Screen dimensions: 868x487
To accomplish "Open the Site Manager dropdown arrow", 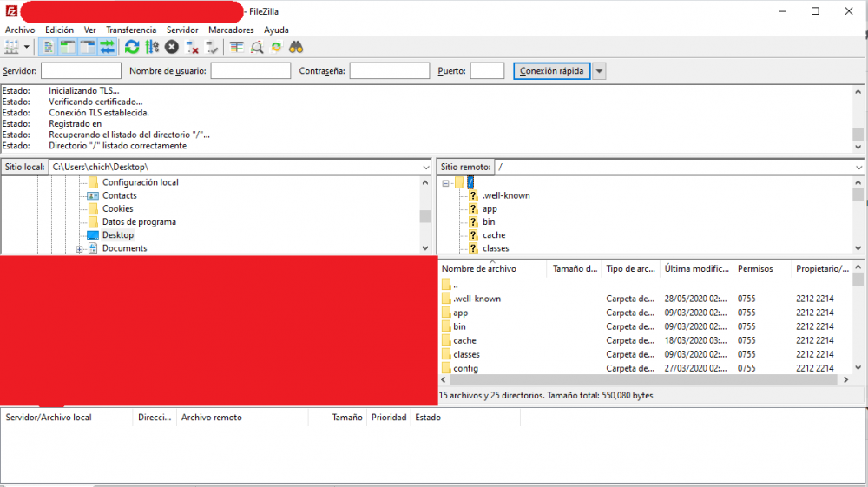I will click(x=26, y=47).
